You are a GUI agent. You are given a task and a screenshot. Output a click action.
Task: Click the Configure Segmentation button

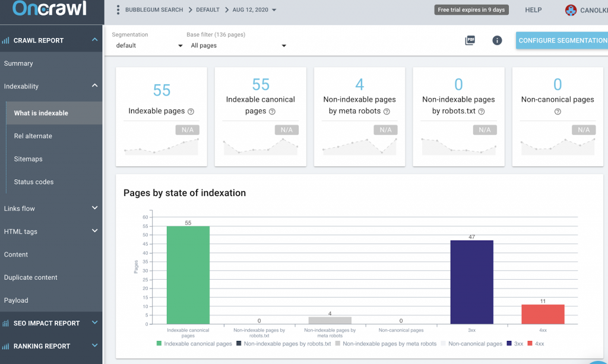pos(562,40)
